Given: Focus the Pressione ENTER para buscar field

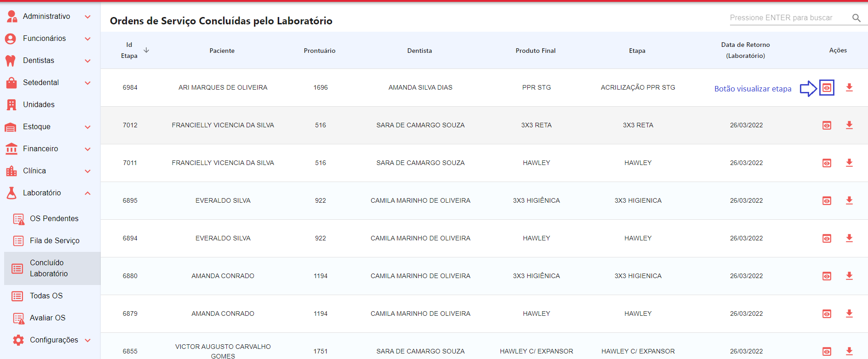Looking at the screenshot, I should (x=788, y=18).
